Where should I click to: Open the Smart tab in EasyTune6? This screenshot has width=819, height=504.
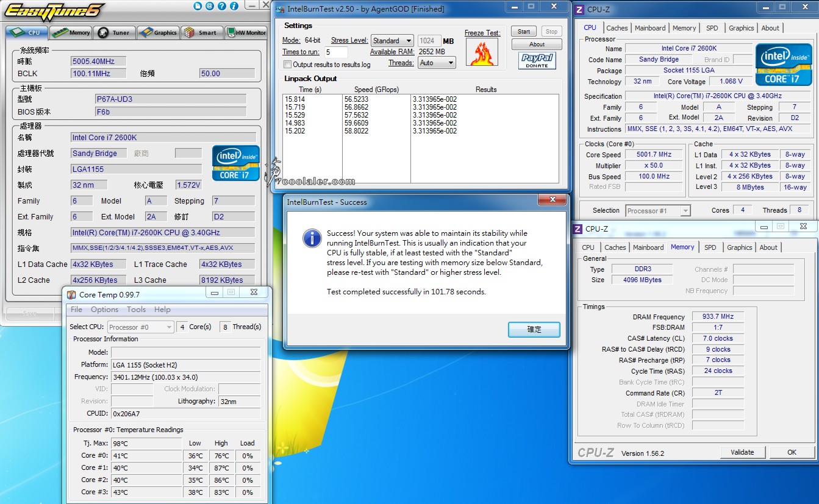pyautogui.click(x=201, y=33)
